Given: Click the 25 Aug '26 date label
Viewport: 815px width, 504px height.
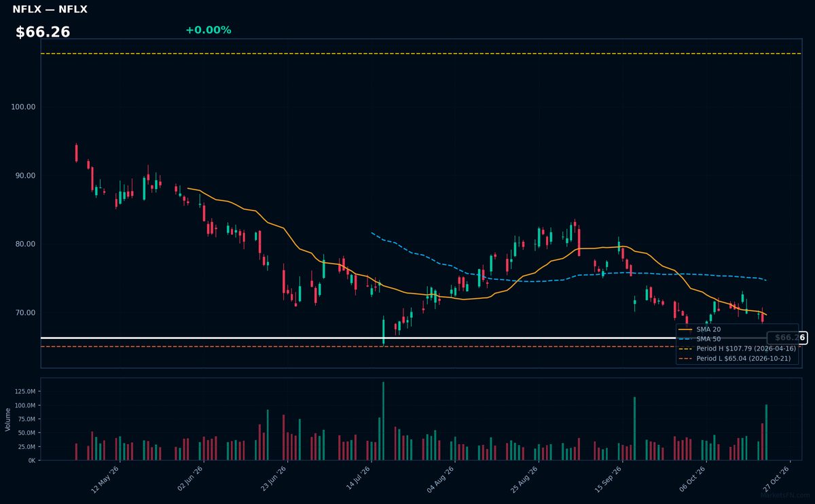Looking at the screenshot, I should click(525, 479).
